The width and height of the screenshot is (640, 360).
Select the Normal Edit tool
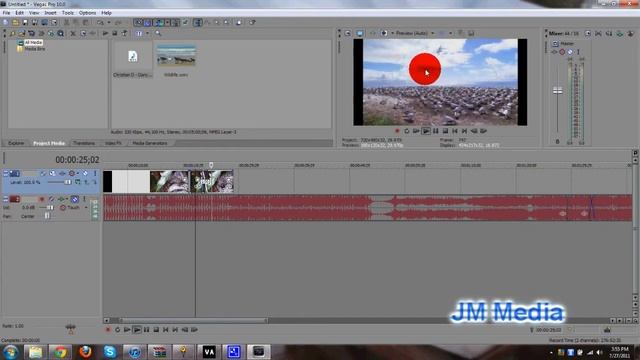[198, 22]
